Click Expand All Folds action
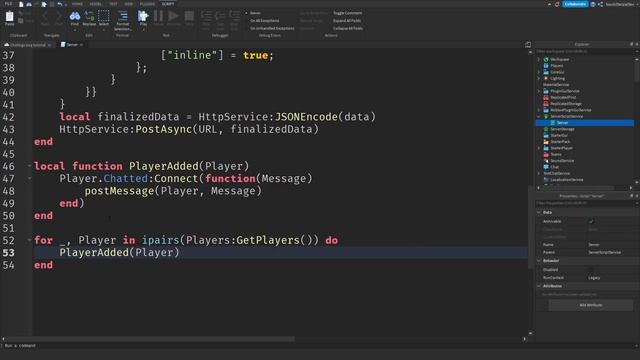This screenshot has height=360, width=640. click(x=347, y=20)
